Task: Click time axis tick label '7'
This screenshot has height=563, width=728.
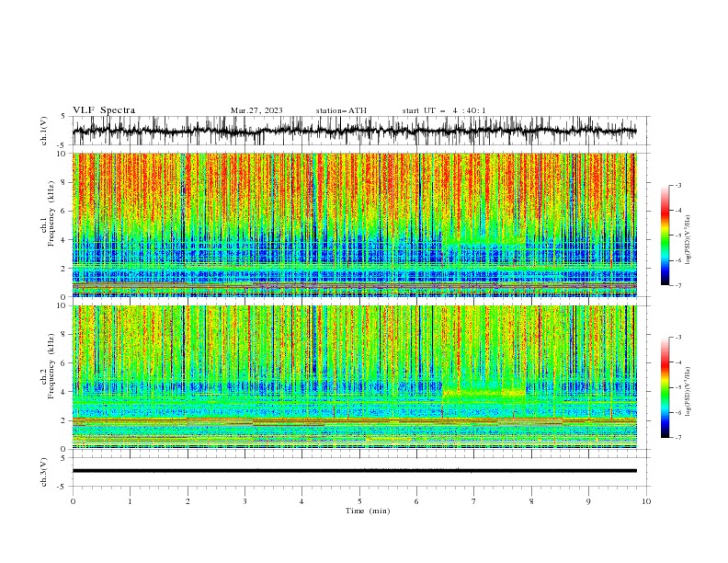Action: pos(474,501)
